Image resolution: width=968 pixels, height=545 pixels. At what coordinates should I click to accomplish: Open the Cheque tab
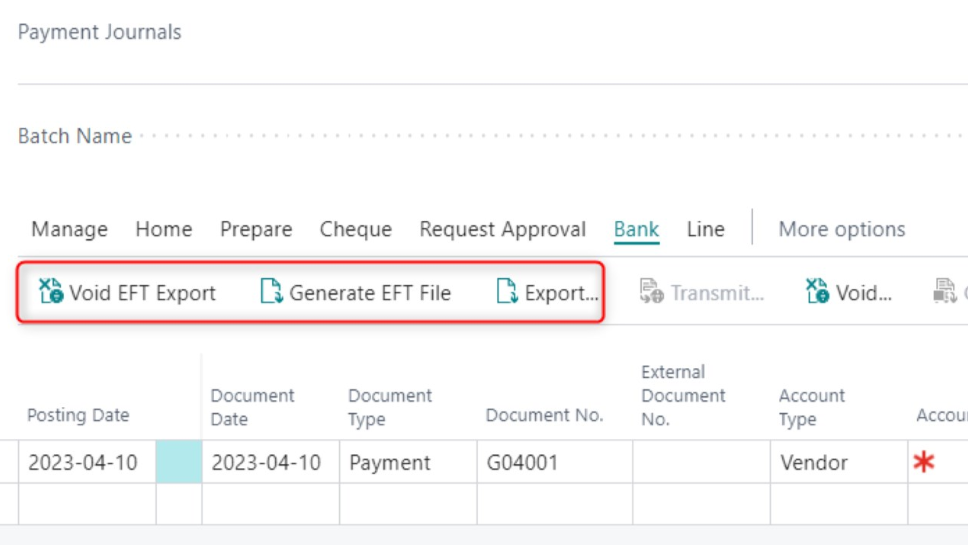[356, 230]
